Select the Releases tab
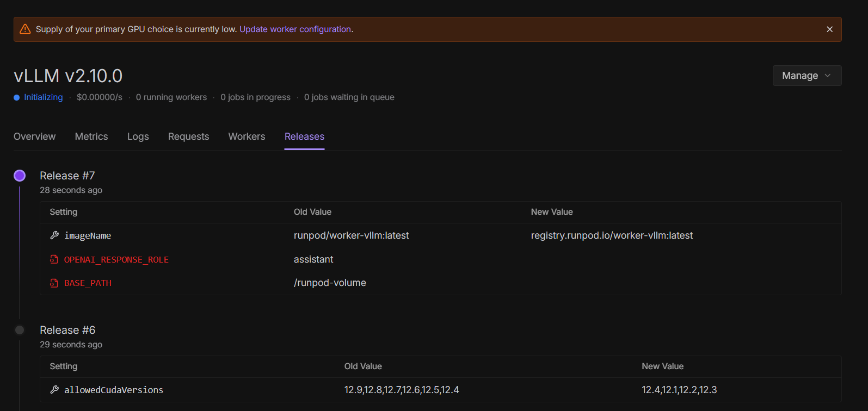Image resolution: width=868 pixels, height=411 pixels. [304, 136]
